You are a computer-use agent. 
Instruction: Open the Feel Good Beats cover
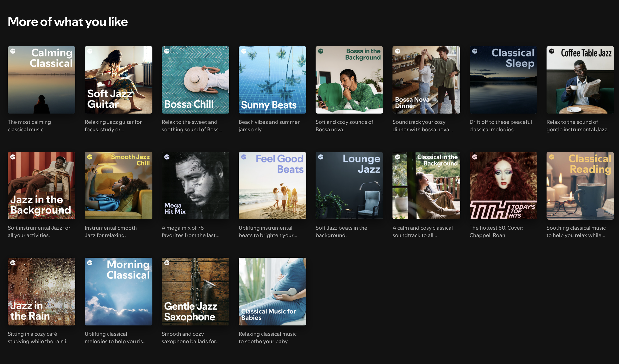[x=272, y=186]
